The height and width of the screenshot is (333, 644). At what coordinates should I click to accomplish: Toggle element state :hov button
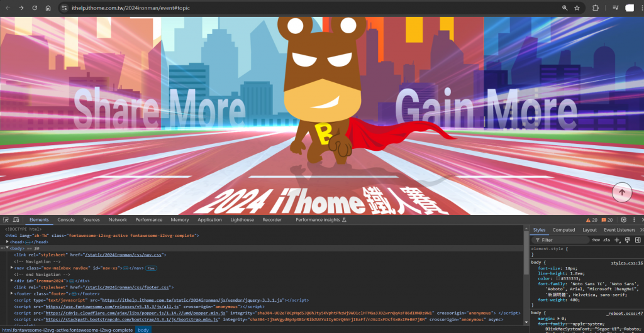pos(596,240)
